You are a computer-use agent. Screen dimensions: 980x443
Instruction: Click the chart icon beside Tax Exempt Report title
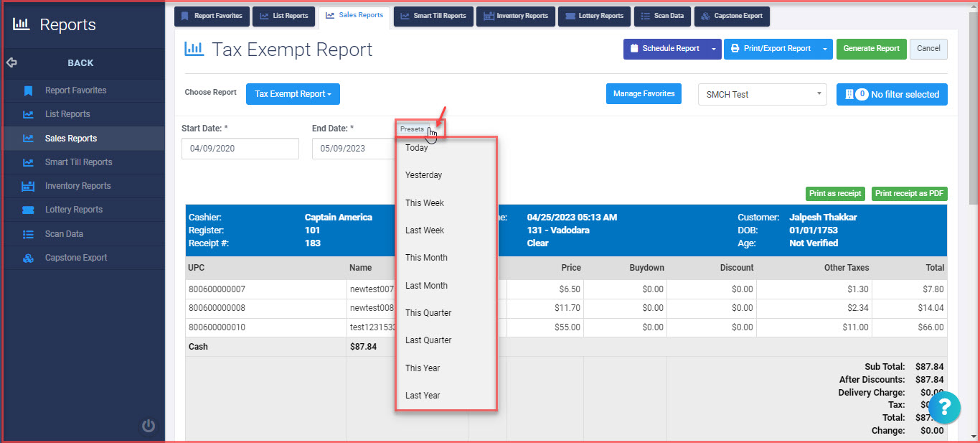pos(194,49)
